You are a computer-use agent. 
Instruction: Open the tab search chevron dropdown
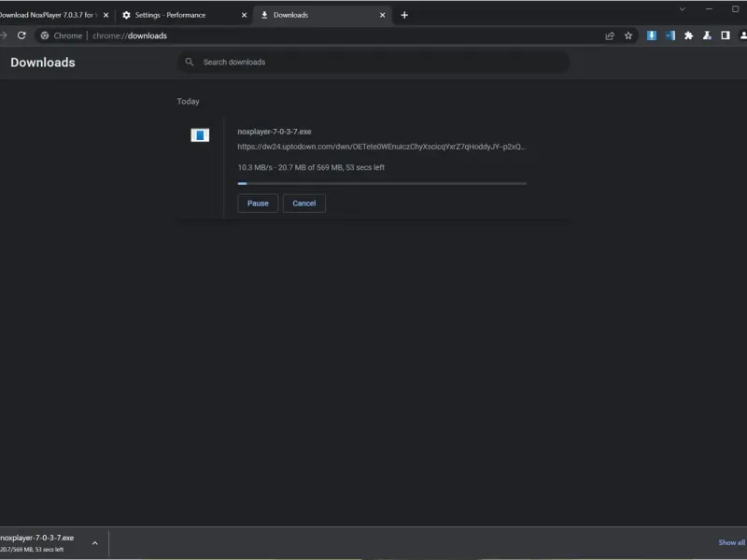pos(683,9)
